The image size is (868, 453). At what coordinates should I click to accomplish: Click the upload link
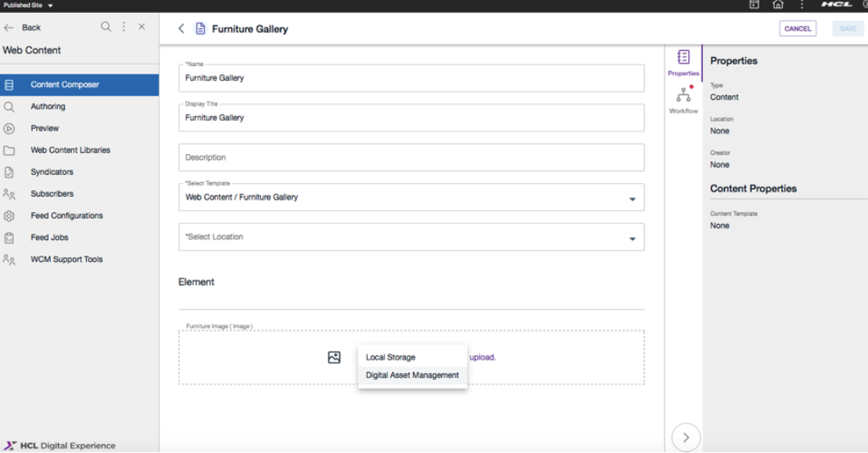coord(482,357)
